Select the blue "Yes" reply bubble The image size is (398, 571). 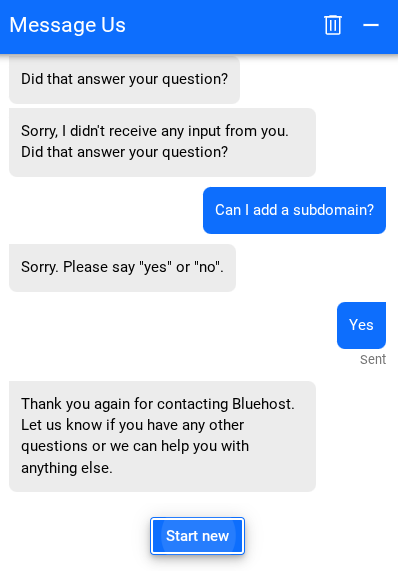point(361,325)
